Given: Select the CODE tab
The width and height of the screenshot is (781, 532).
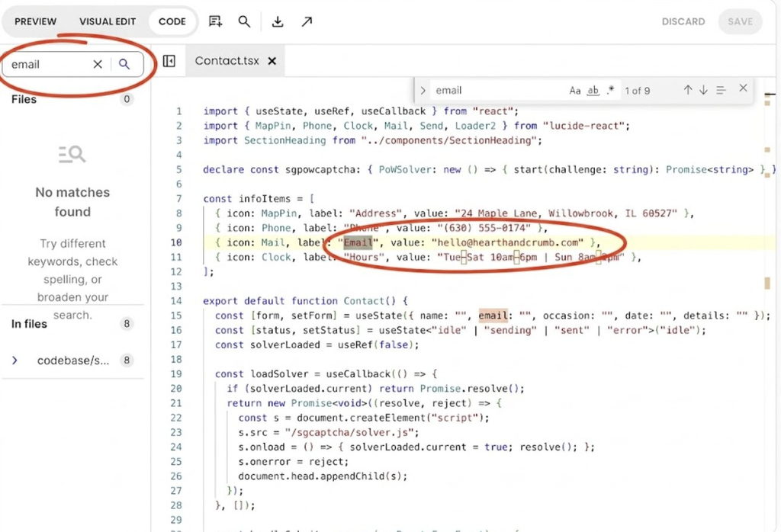Looking at the screenshot, I should click(172, 22).
